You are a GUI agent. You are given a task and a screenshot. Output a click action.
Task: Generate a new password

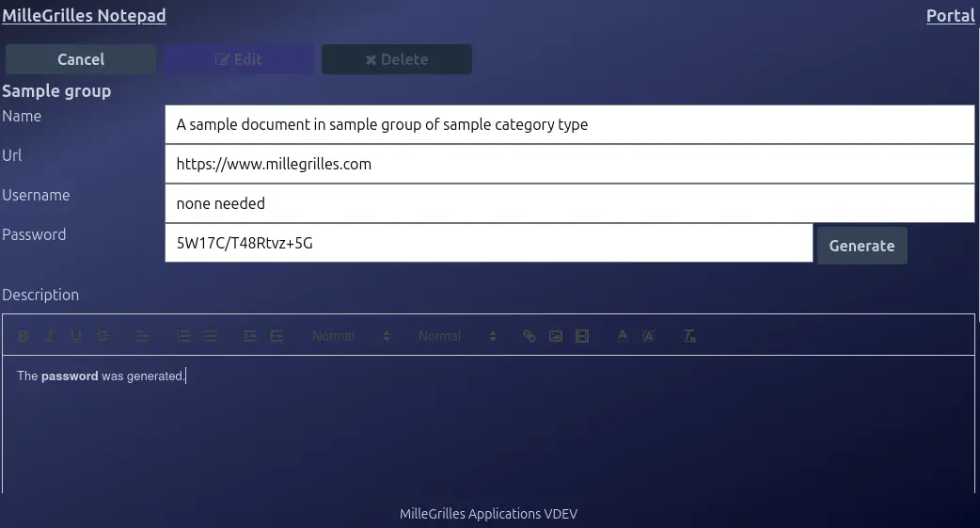click(861, 246)
